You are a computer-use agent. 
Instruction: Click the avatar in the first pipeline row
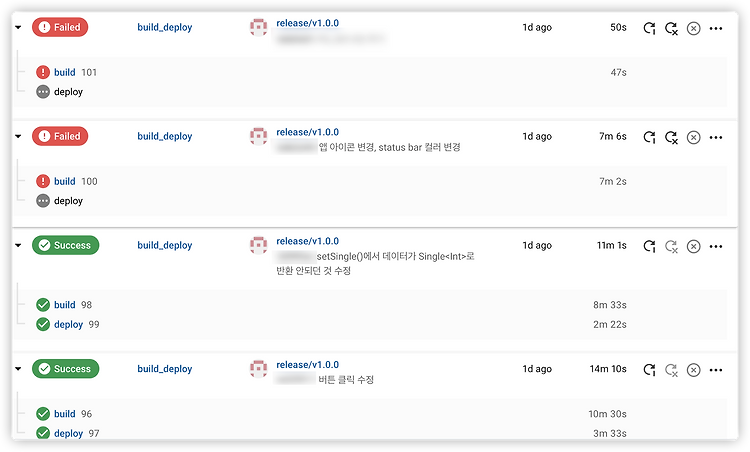click(x=258, y=27)
